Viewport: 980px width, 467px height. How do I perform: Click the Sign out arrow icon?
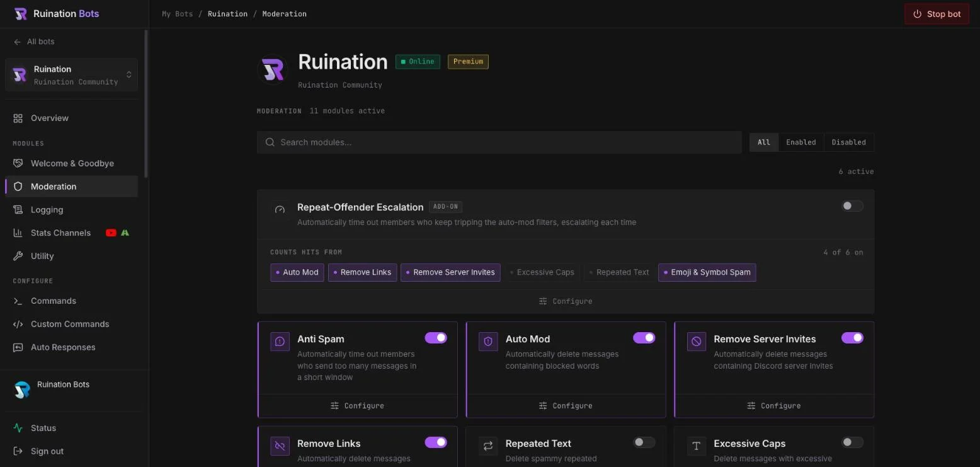pyautogui.click(x=18, y=451)
